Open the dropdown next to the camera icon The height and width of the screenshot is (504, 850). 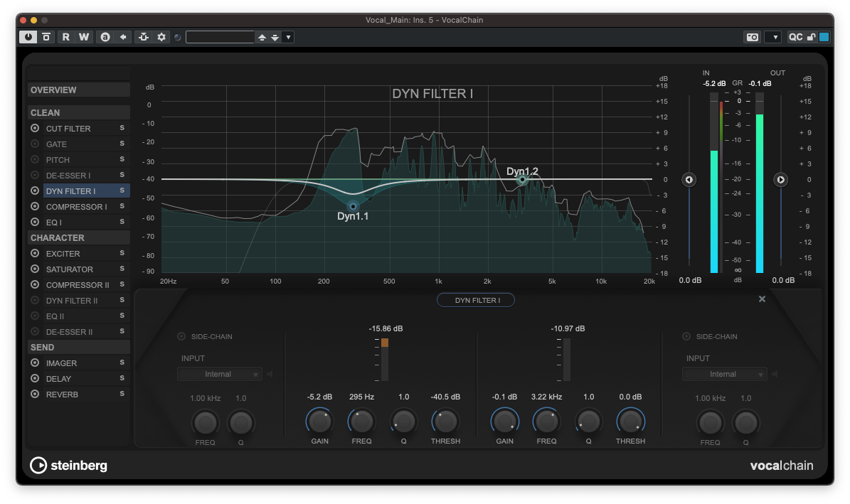point(775,36)
